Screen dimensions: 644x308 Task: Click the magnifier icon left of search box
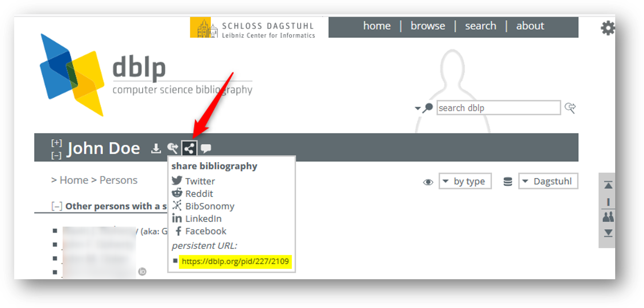click(x=428, y=108)
